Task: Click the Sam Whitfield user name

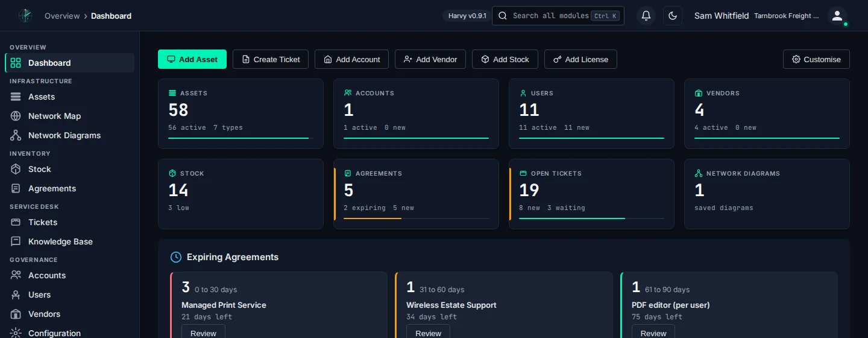Action: coord(722,16)
